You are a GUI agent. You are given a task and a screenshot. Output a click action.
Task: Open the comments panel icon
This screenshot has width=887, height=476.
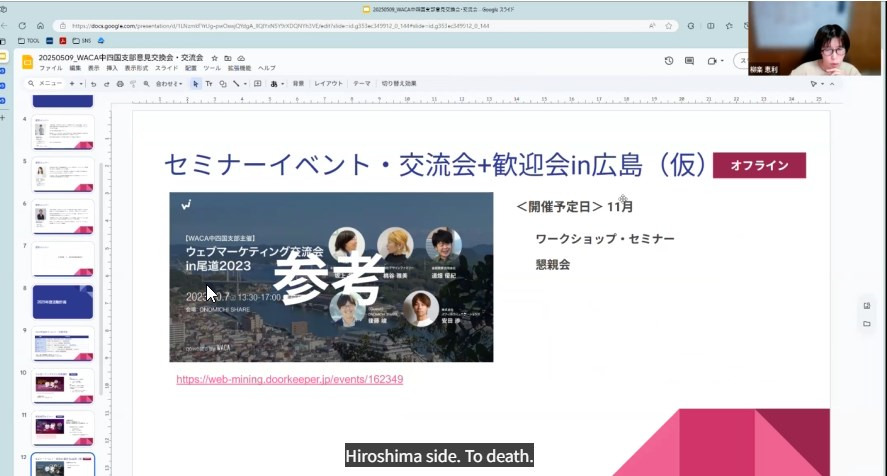(689, 61)
